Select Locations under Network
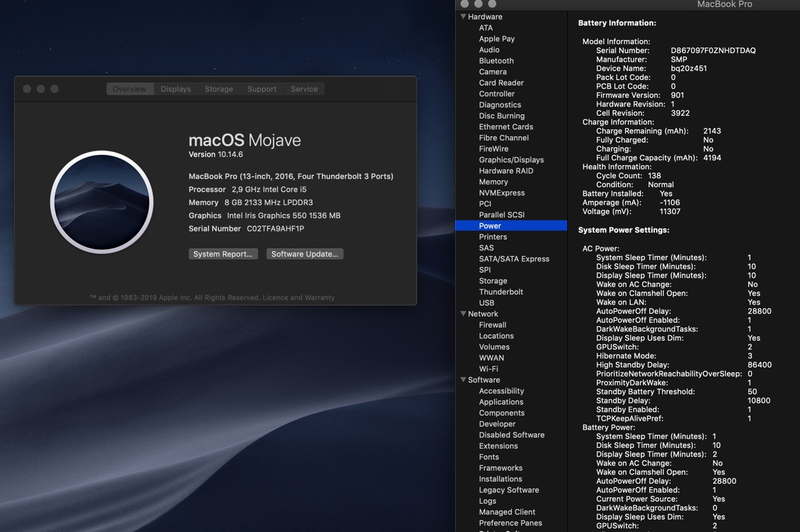 [x=496, y=336]
